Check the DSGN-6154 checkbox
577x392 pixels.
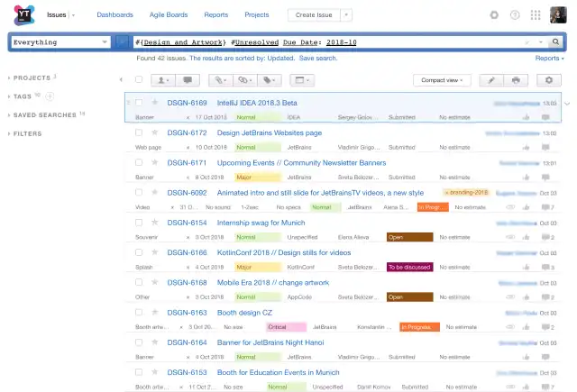point(139,223)
